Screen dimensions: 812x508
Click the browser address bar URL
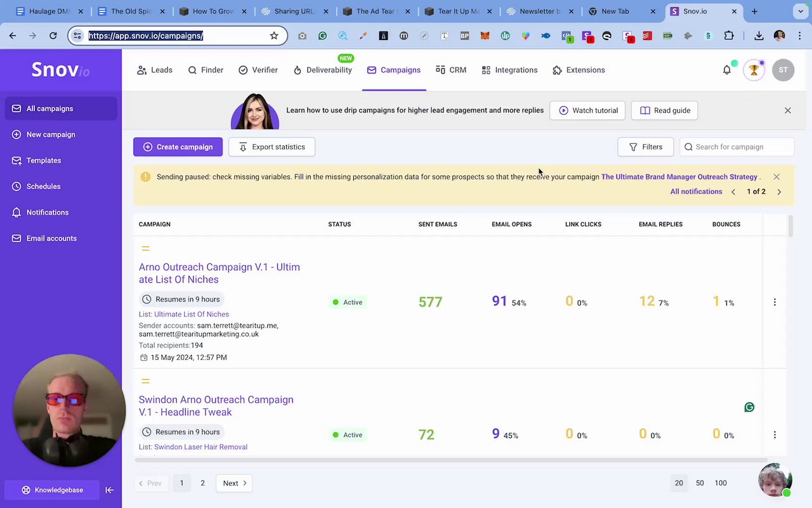tap(146, 36)
